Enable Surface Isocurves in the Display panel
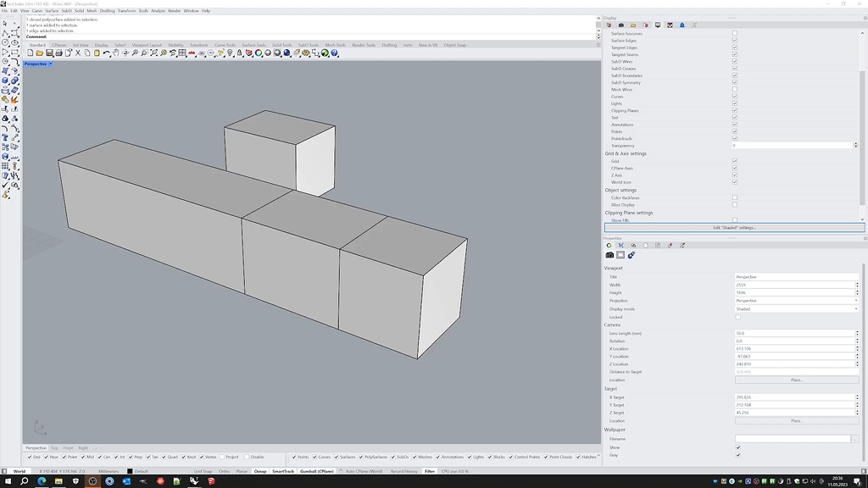This screenshot has width=868, height=488. pos(734,33)
